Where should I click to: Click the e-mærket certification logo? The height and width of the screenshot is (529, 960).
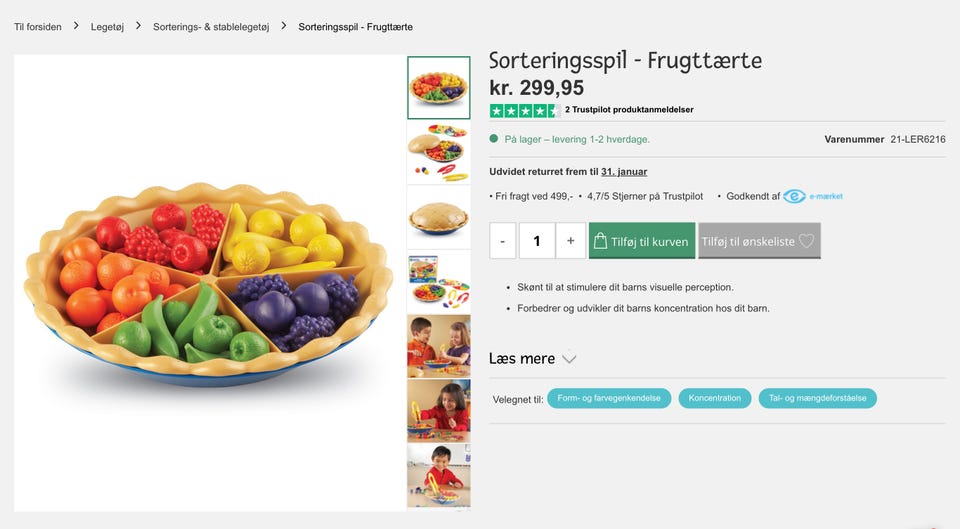click(x=813, y=196)
